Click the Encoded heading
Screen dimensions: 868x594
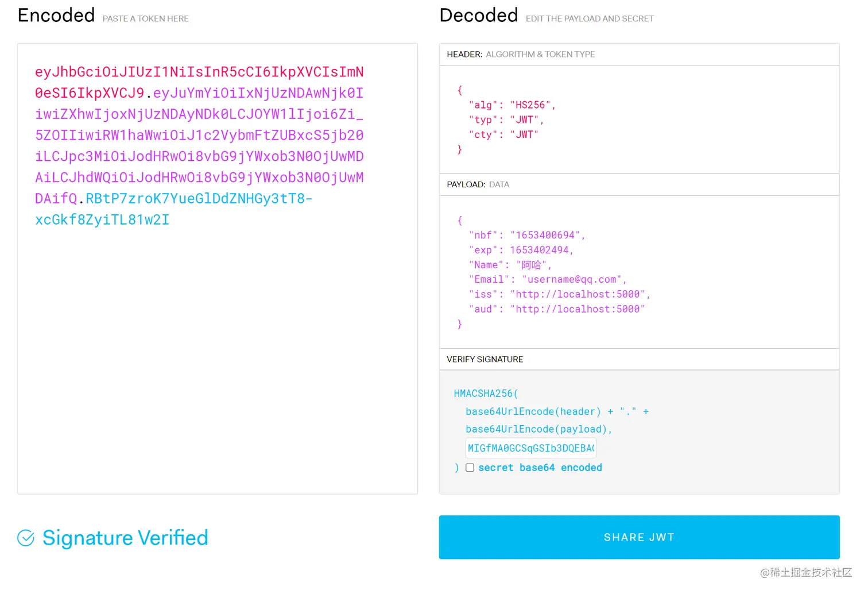coord(56,15)
